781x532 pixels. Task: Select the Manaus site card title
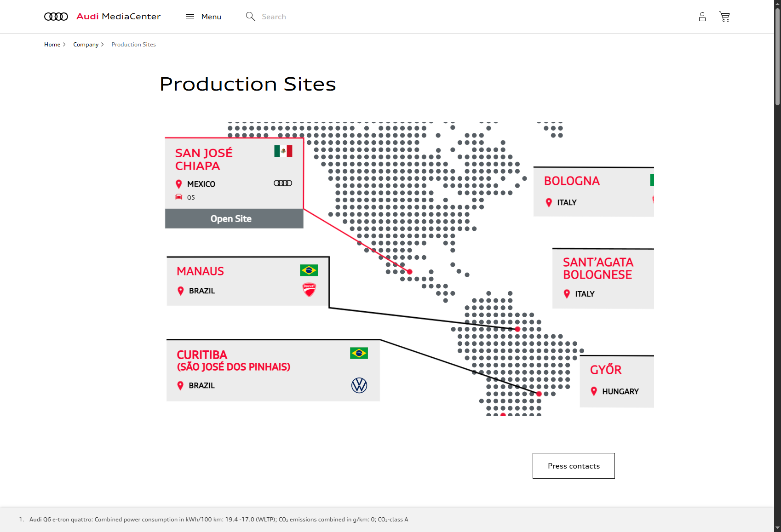200,271
